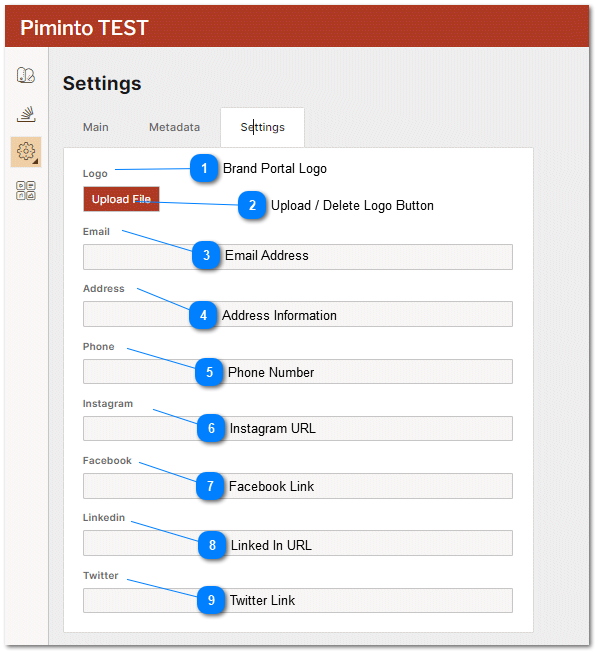Open the stacked pages import icon in sidebar
Viewport: 598px width, 654px height.
pos(26,114)
